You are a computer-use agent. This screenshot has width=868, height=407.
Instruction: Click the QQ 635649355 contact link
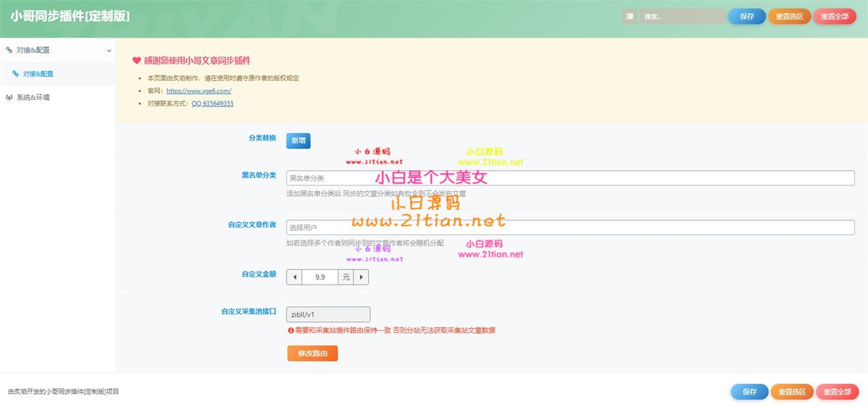point(212,104)
